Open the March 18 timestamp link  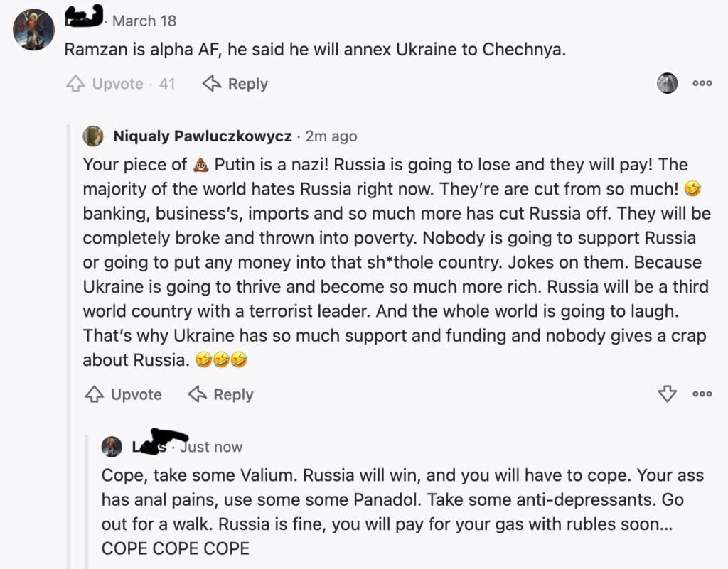[x=144, y=21]
